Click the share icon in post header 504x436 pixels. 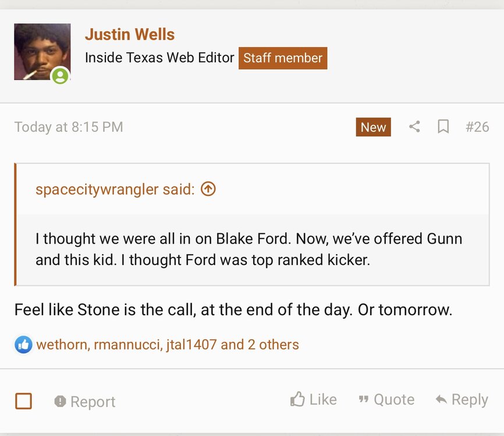[414, 127]
